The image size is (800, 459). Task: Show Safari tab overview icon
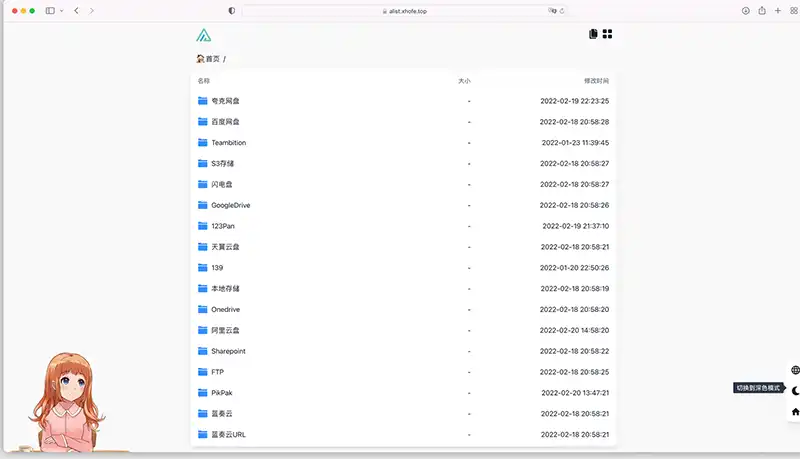point(794,11)
